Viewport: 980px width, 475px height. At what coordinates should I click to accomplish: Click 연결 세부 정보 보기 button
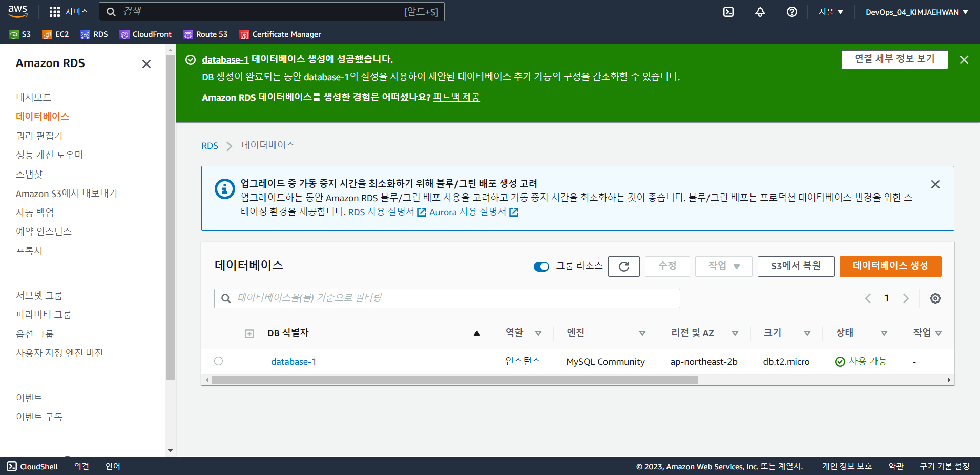pos(894,59)
